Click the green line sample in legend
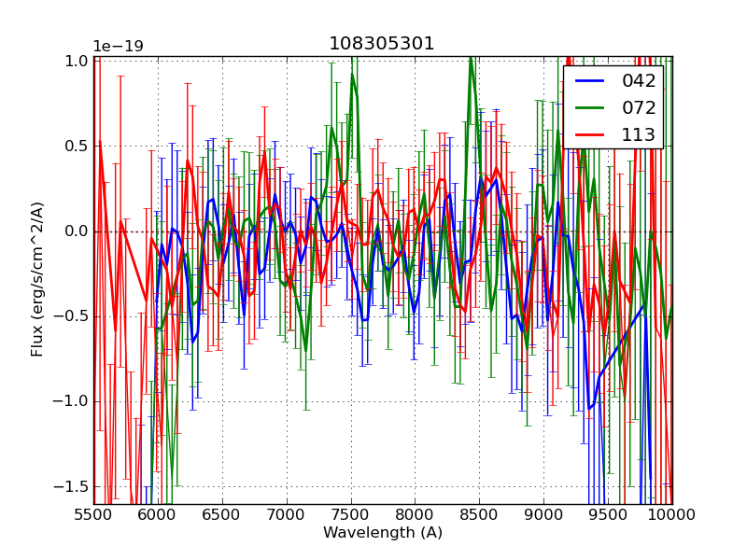Screen dimensions: 747x560 point(590,108)
